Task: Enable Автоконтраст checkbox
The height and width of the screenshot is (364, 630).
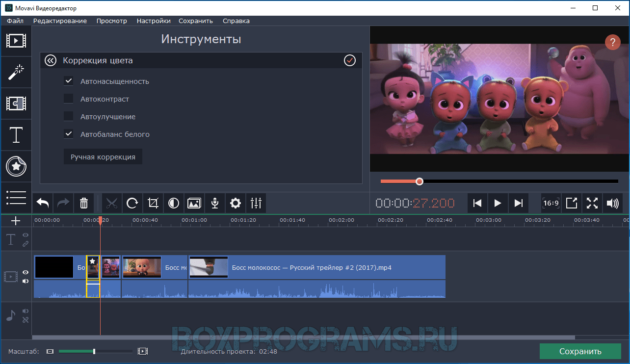Action: click(x=69, y=99)
